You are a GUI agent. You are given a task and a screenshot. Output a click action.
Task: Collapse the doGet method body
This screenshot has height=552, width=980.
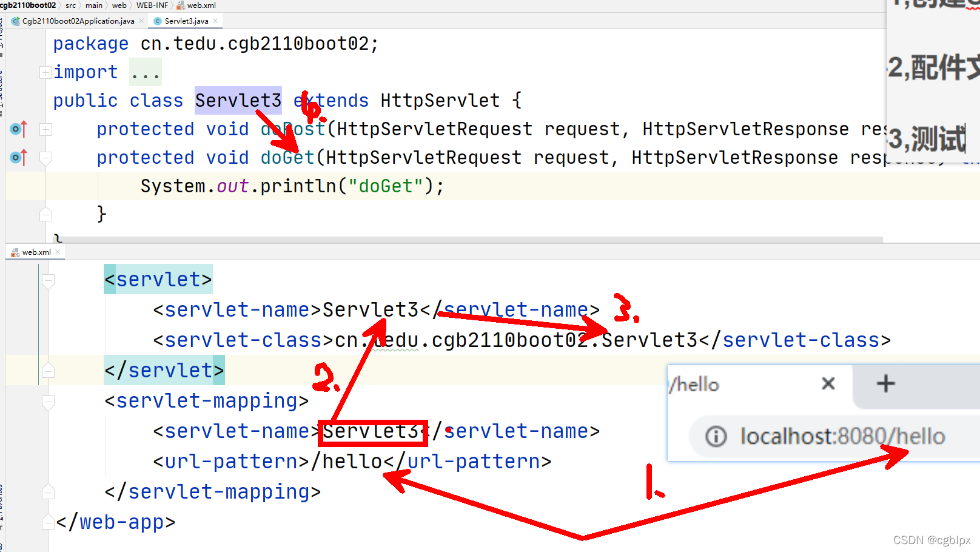tap(45, 158)
